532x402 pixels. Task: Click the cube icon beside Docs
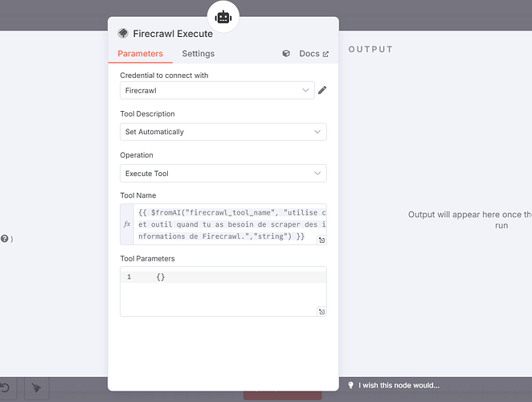286,53
